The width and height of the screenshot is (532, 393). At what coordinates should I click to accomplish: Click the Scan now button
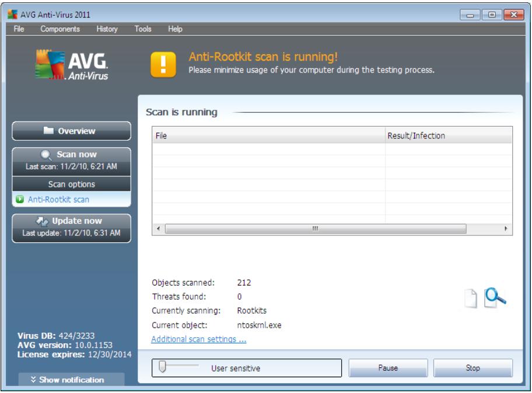click(x=71, y=161)
